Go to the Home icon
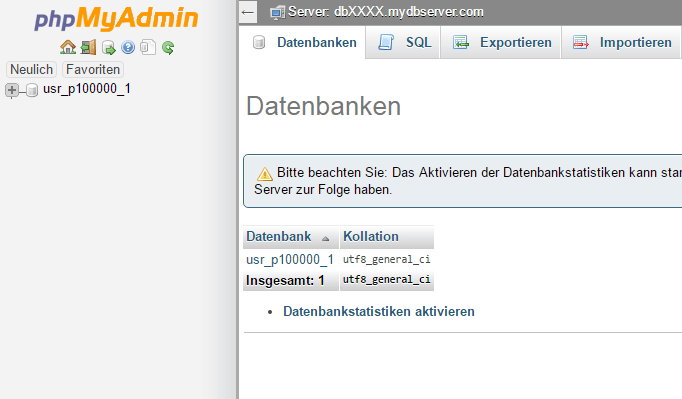The width and height of the screenshot is (682, 399). (68, 47)
